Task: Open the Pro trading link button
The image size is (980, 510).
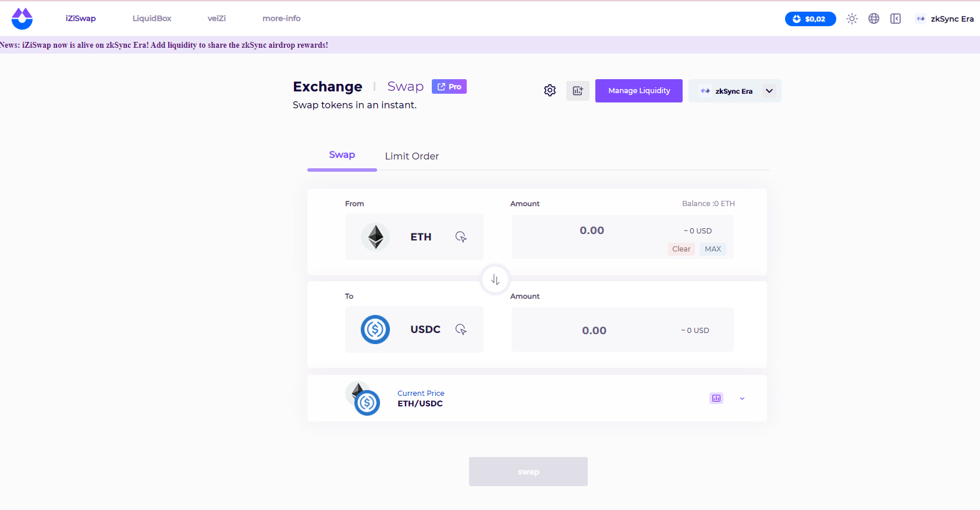Action: coord(449,86)
